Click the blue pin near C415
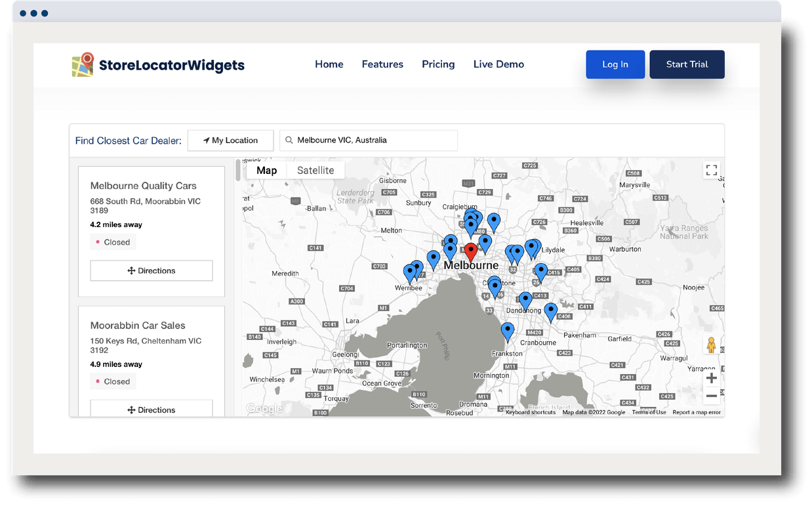The height and width of the screenshot is (506, 812). [x=540, y=272]
